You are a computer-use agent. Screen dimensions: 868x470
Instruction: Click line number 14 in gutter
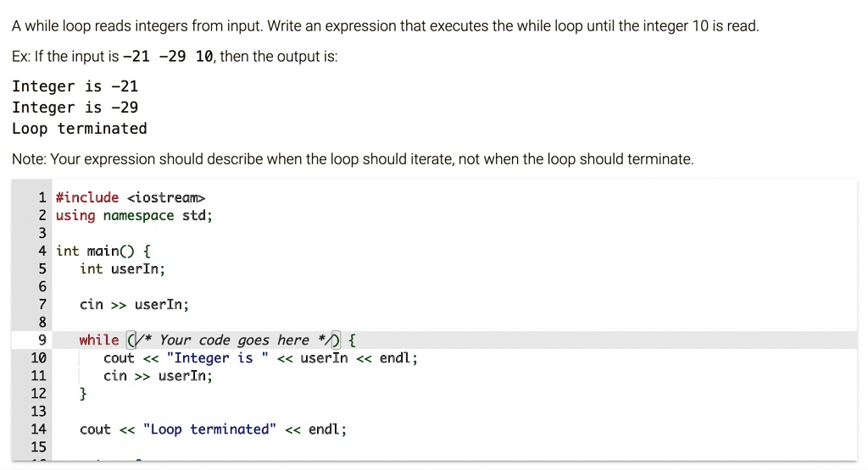click(x=38, y=429)
